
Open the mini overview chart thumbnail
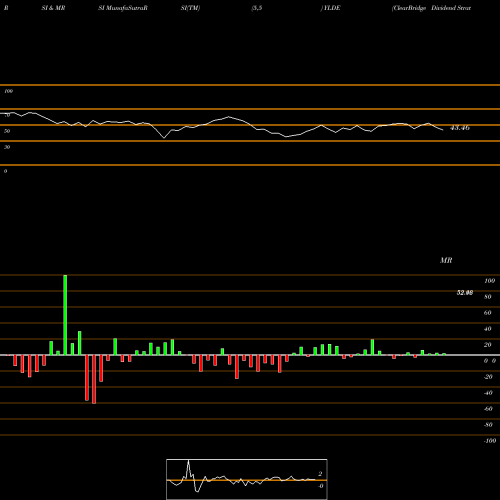[x=247, y=479]
